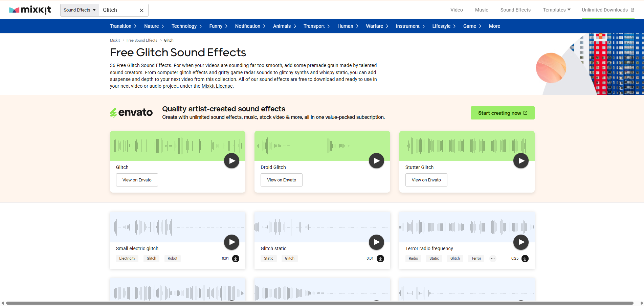Download the "Small electric glitch" effect
The width and height of the screenshot is (644, 306).
pyautogui.click(x=236, y=258)
